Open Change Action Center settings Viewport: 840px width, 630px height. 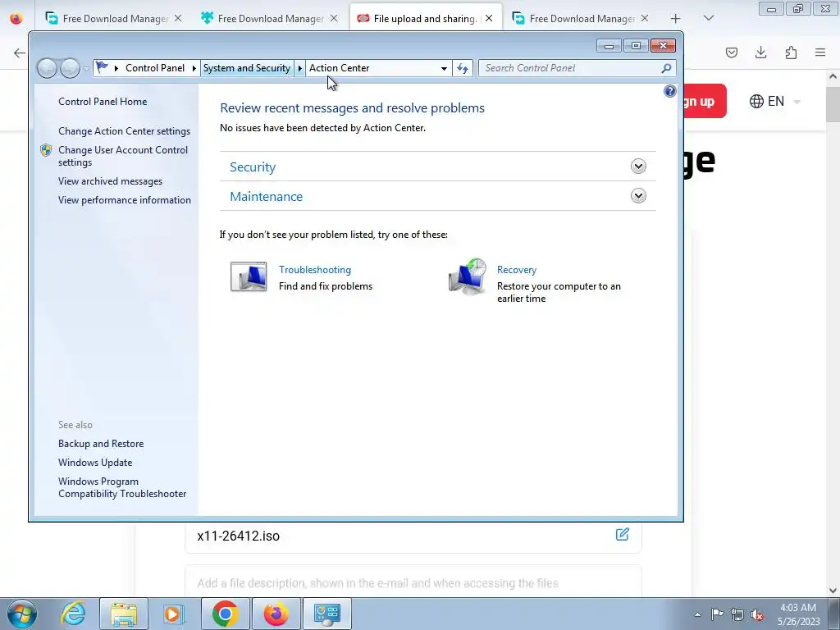pos(125,130)
